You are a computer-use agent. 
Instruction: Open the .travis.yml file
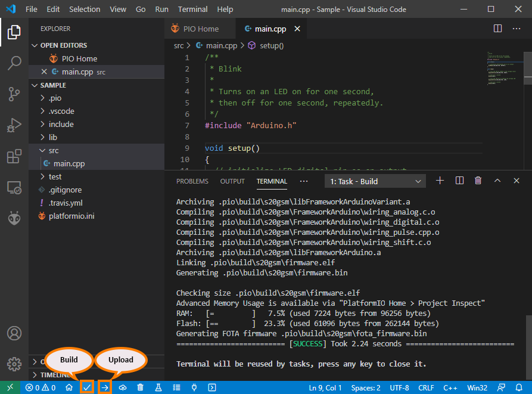tap(97, 203)
